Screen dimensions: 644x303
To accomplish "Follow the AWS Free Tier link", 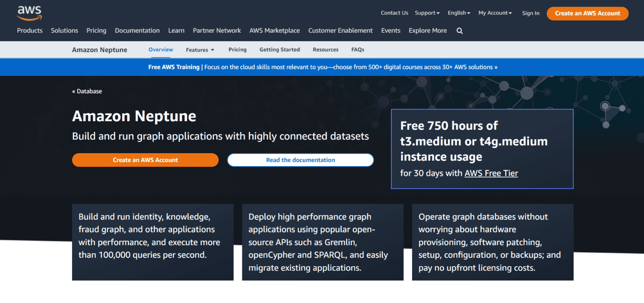I will [x=491, y=173].
